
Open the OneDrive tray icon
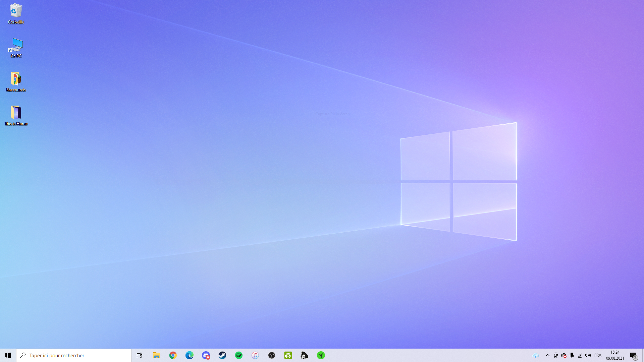pos(564,355)
